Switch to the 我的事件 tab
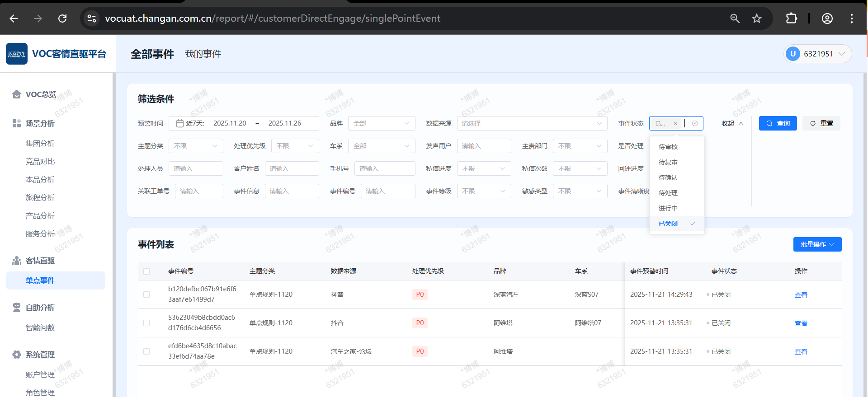868x397 pixels. coord(203,54)
